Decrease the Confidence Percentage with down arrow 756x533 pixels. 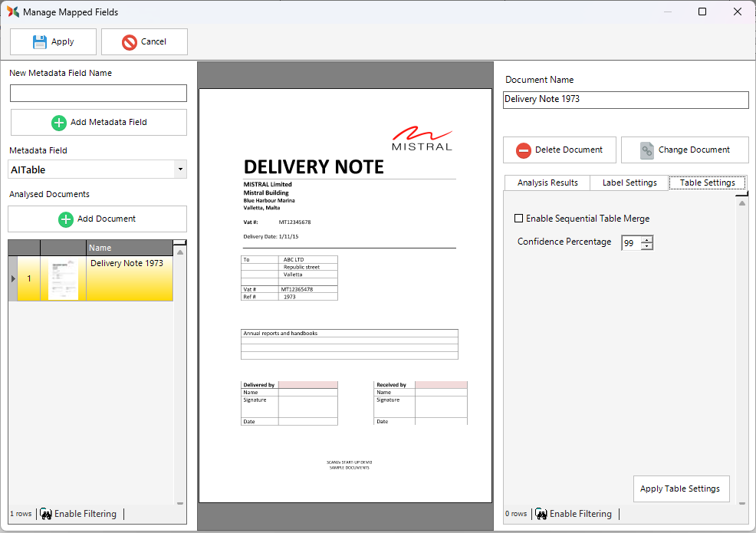(x=647, y=246)
